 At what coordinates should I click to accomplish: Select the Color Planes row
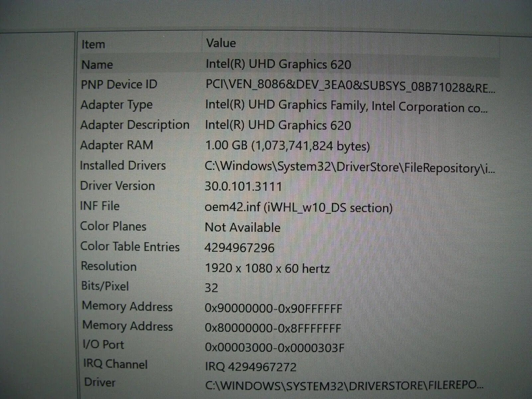click(x=243, y=227)
